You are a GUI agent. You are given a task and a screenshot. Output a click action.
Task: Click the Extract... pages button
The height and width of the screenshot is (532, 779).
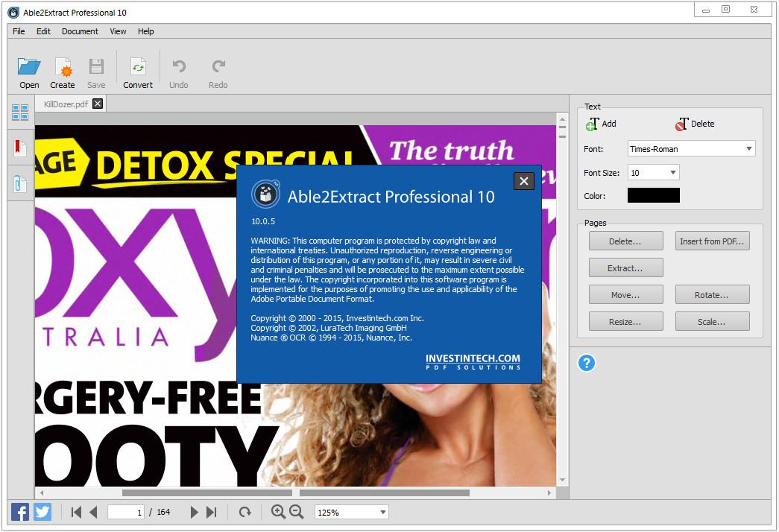626,267
